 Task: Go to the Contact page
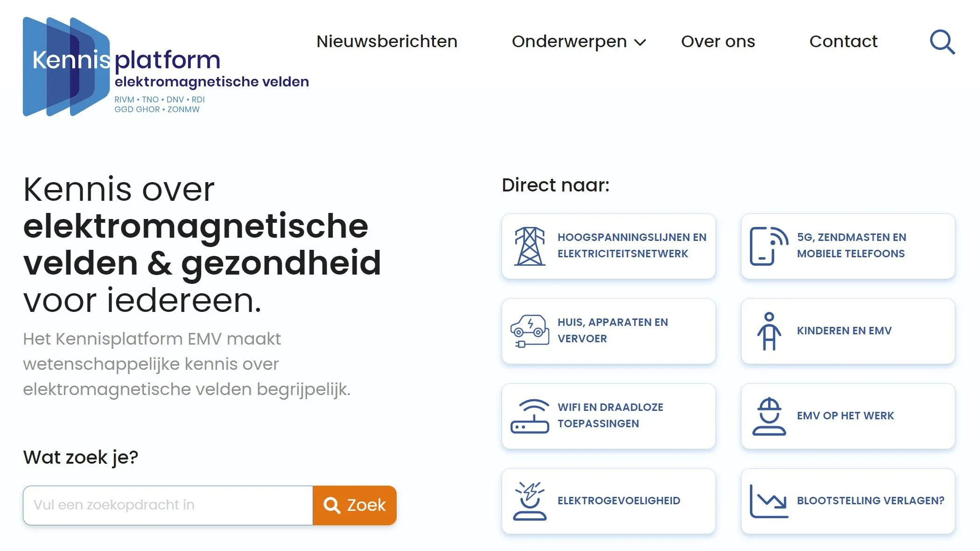pos(843,42)
